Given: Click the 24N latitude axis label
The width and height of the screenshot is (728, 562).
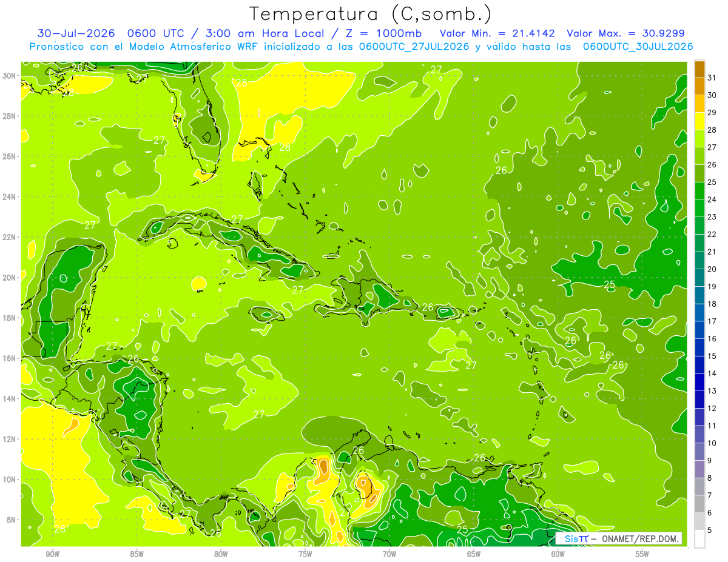Looking at the screenshot, I should tap(10, 197).
